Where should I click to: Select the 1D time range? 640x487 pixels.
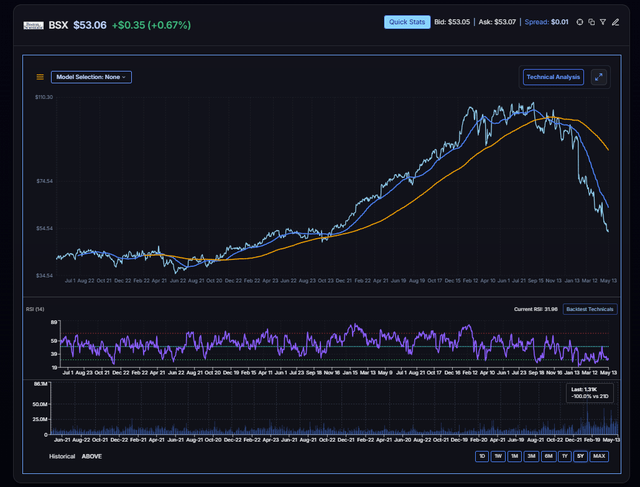click(482, 456)
